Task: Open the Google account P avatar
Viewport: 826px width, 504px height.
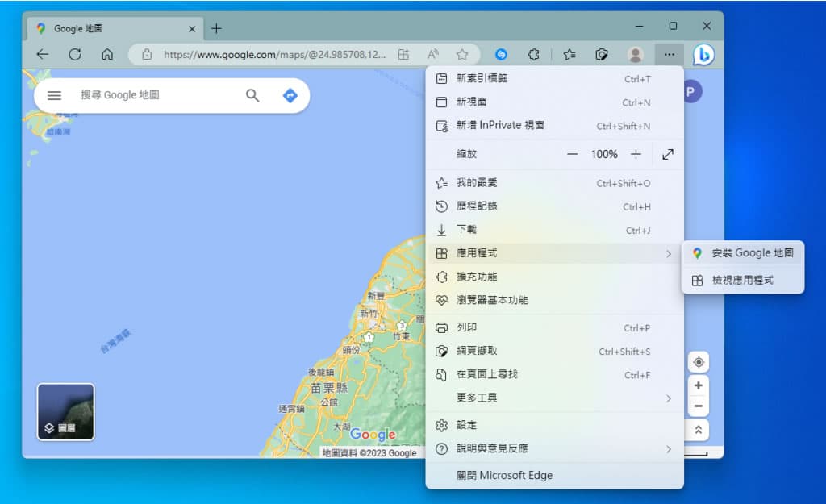Action: pyautogui.click(x=691, y=92)
